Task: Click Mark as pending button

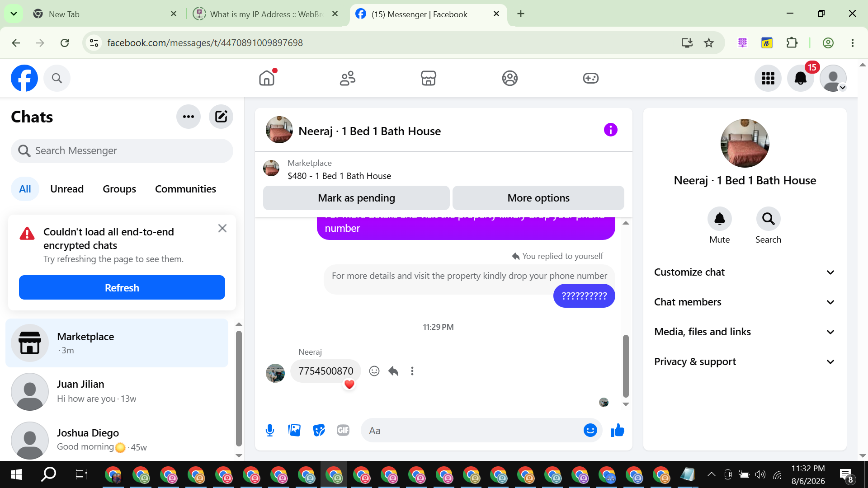Action: (x=356, y=198)
